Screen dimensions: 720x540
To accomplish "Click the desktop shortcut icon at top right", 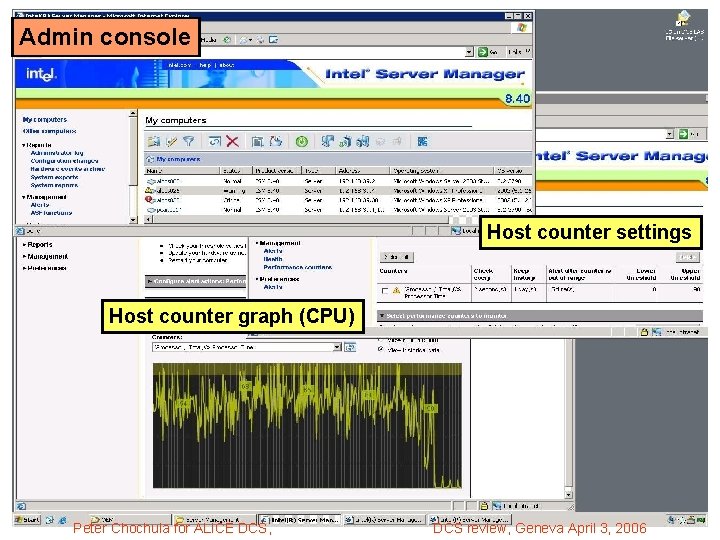I will pyautogui.click(x=684, y=18).
